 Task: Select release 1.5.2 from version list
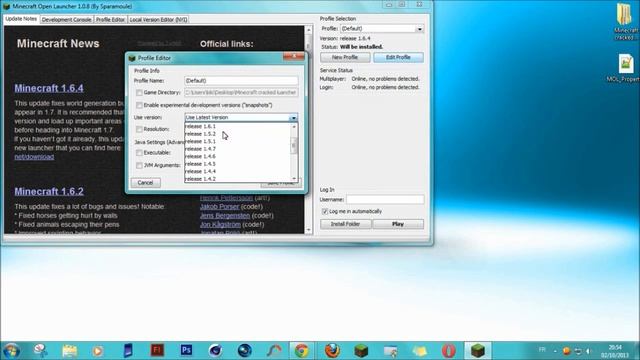pos(238,134)
